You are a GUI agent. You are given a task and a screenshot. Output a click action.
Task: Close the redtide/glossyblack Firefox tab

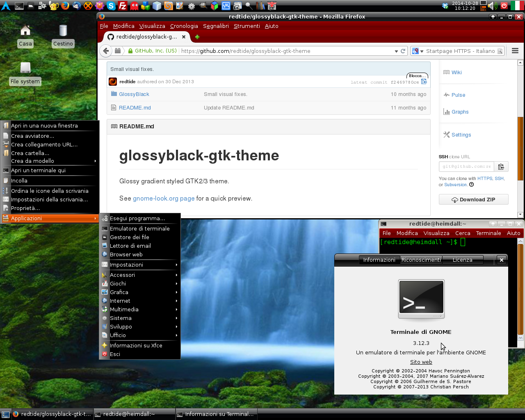click(x=184, y=37)
